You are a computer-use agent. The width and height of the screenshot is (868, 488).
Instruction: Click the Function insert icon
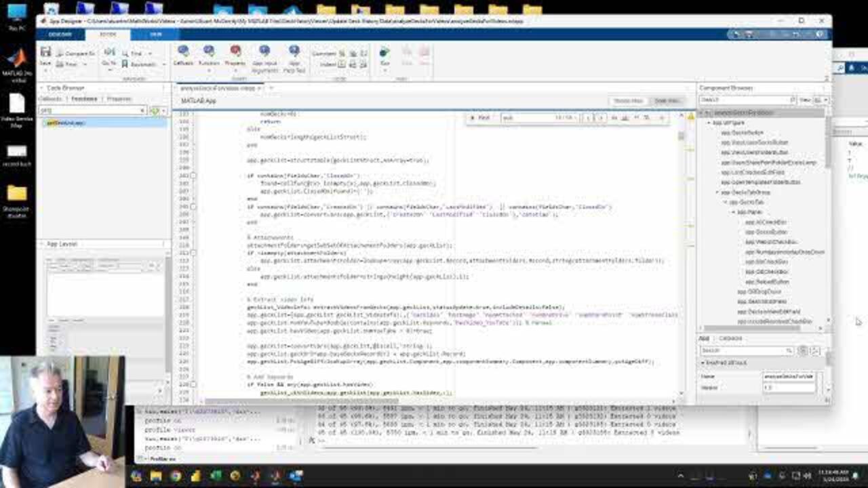pyautogui.click(x=209, y=54)
